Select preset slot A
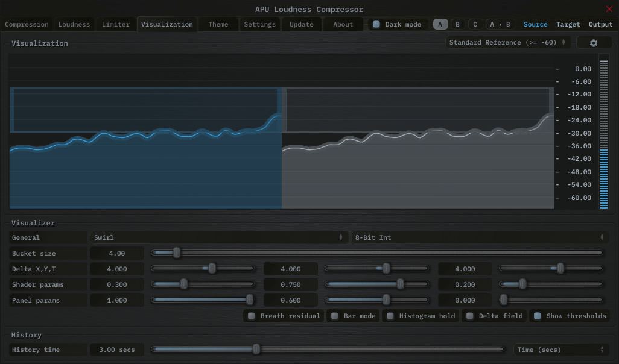Image resolution: width=619 pixels, height=364 pixels. [440, 25]
